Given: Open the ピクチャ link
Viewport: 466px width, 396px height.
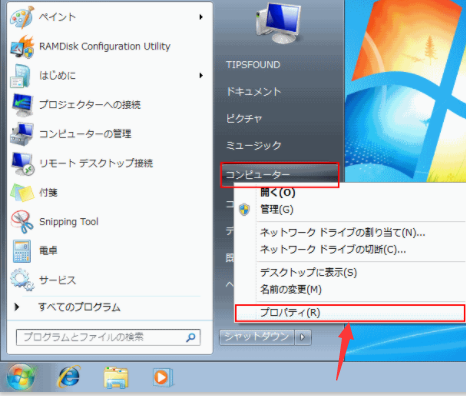Looking at the screenshot, I should pyautogui.click(x=244, y=119).
